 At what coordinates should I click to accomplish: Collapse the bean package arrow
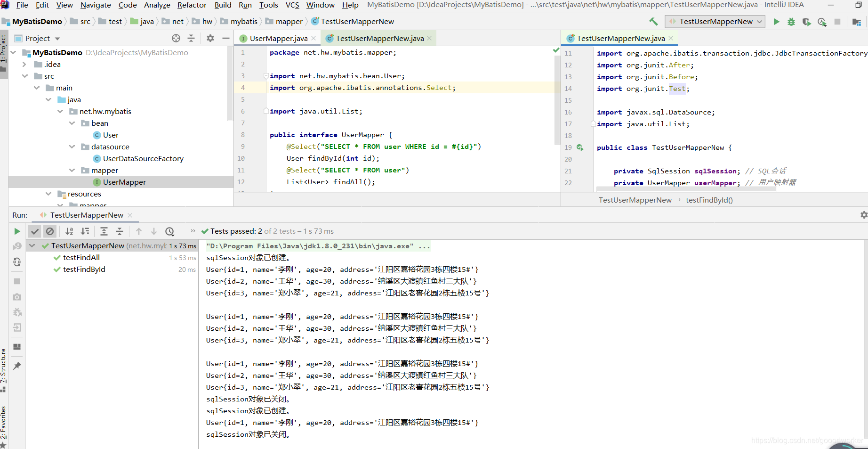[72, 123]
